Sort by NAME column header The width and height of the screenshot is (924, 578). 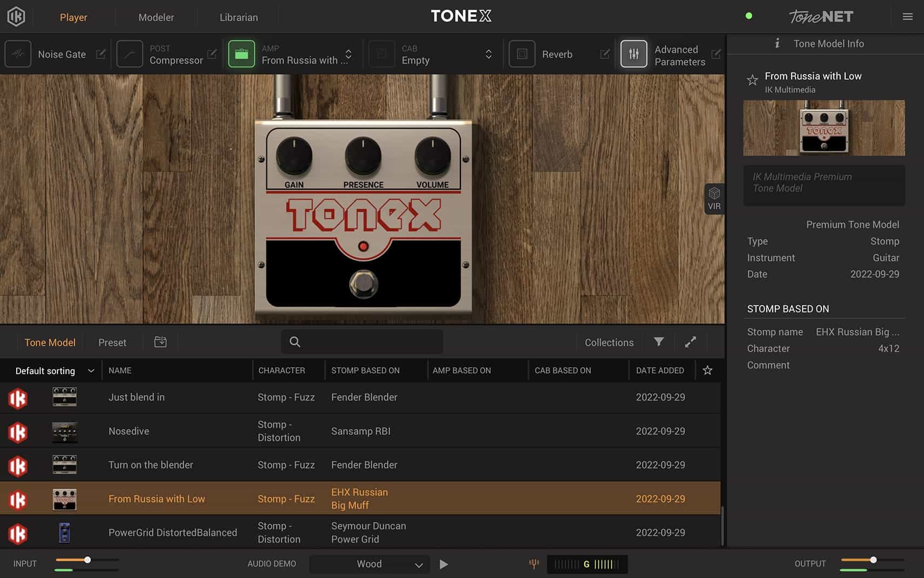(120, 370)
